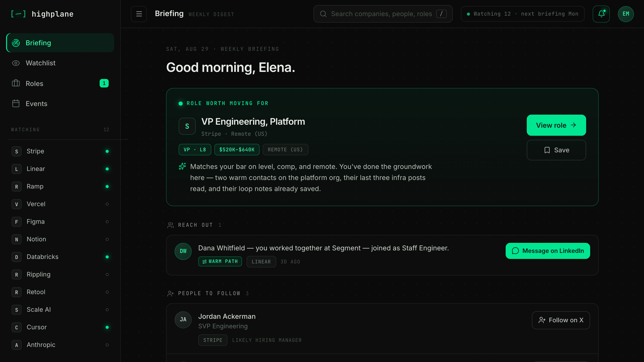Click the JA avatar for Jordan Ackerman

click(x=183, y=320)
